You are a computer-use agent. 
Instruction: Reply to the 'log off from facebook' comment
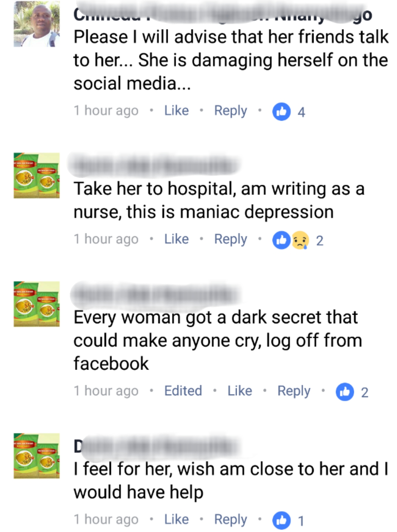(294, 391)
